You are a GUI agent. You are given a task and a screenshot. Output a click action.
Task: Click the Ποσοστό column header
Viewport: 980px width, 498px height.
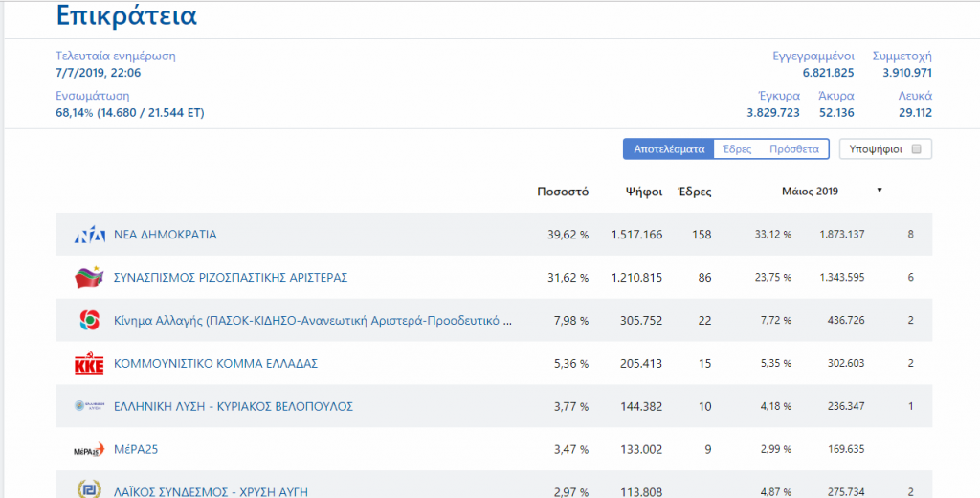pos(563,192)
